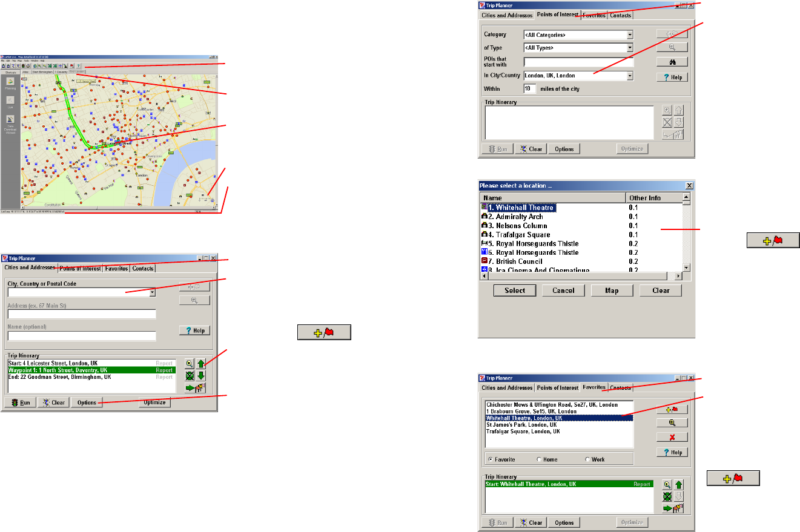Open Cities and Addresses tab in Points of Interest window
The width and height of the screenshot is (800, 532).
point(507,15)
